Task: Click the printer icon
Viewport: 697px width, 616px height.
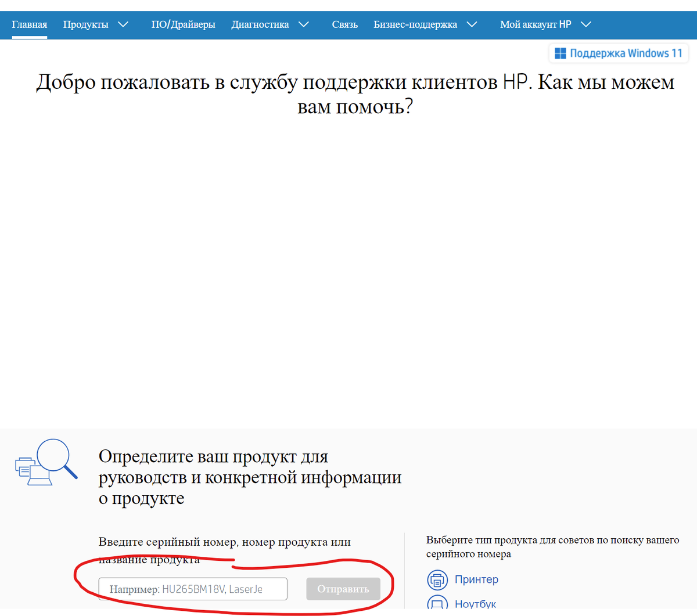Action: pos(437,579)
